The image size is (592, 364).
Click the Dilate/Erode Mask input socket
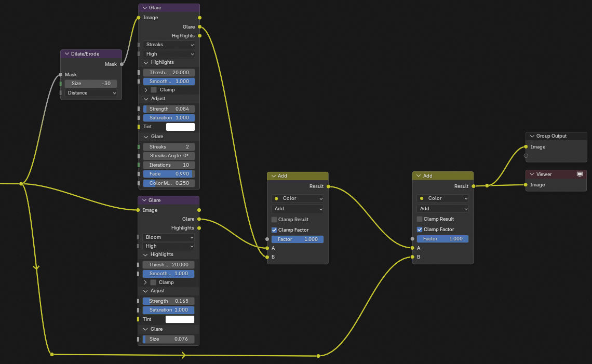61,75
